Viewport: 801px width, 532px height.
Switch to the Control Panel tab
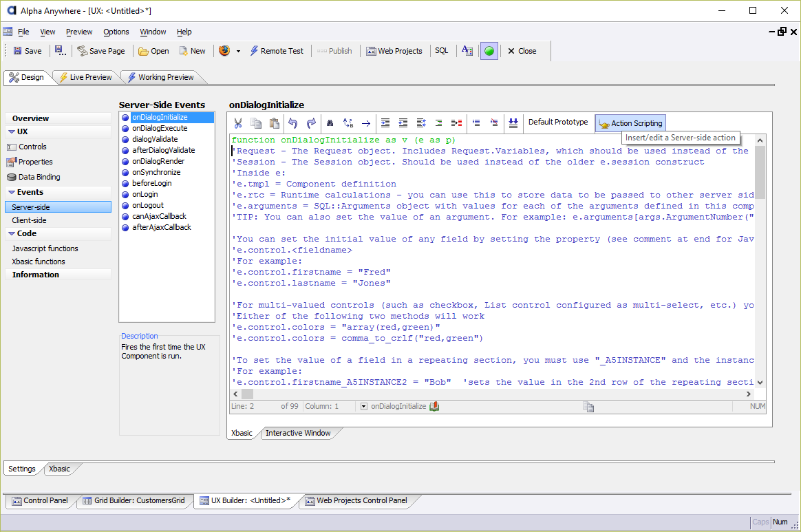(x=41, y=500)
